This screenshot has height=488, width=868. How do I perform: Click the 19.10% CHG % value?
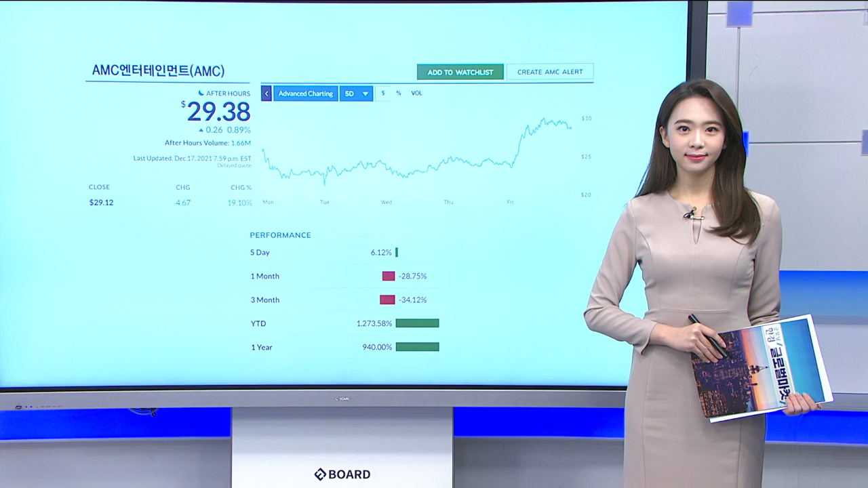point(240,203)
